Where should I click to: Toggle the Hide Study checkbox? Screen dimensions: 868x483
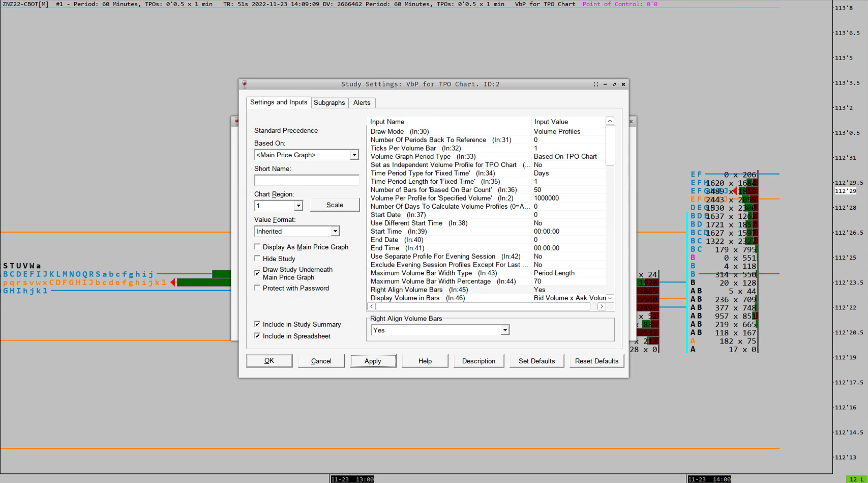pyautogui.click(x=257, y=259)
